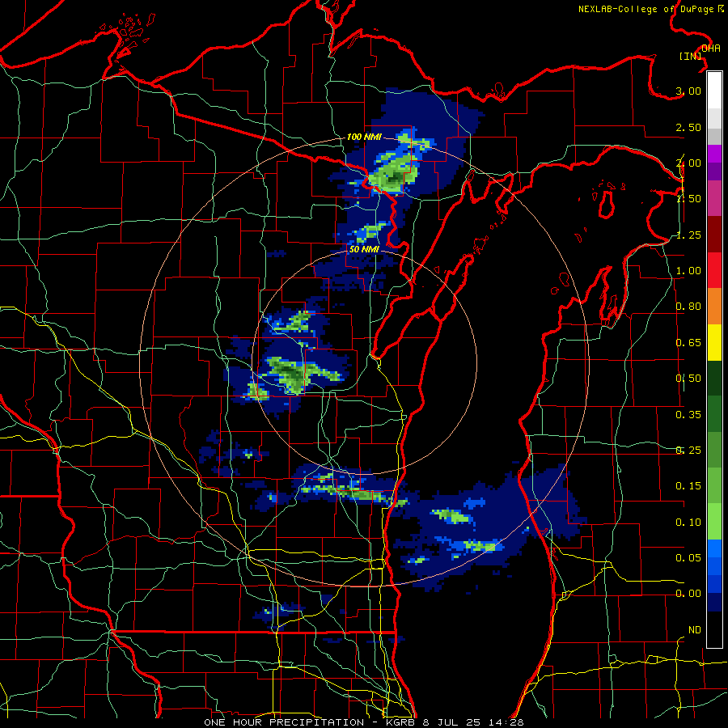
Task: Pick the darkest green swatch near 0.50
Action: click(714, 378)
